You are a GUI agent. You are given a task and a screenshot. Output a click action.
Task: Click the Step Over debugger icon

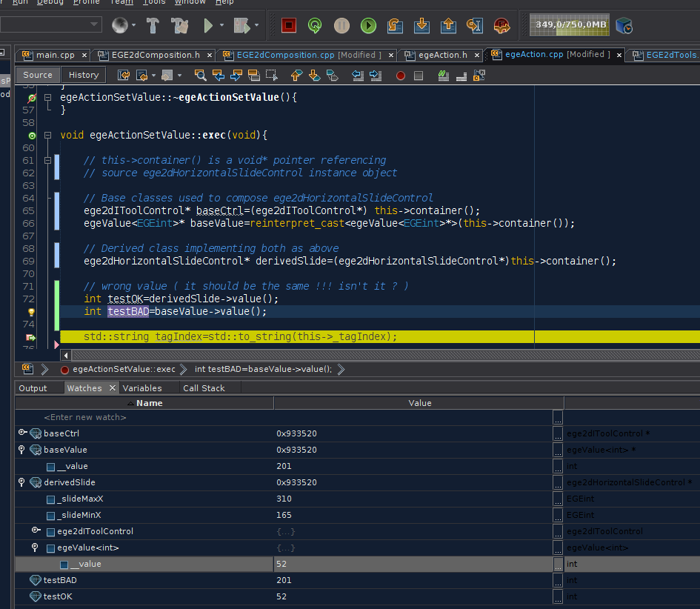pyautogui.click(x=395, y=25)
